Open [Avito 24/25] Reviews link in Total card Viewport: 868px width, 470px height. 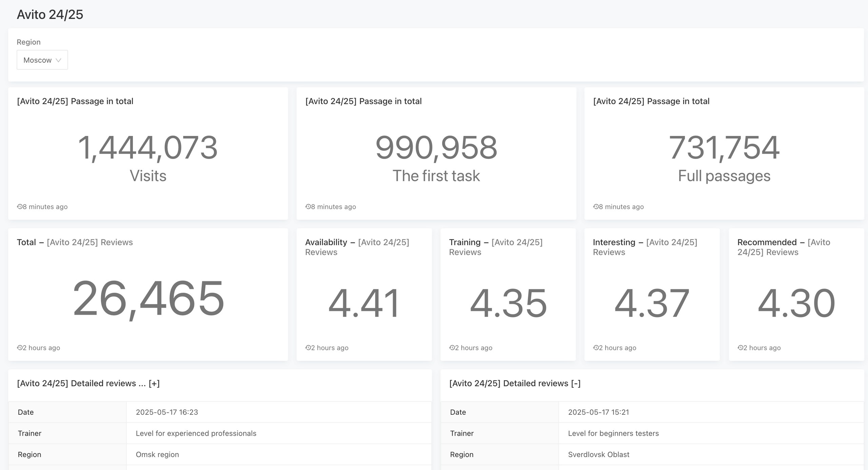coord(90,242)
